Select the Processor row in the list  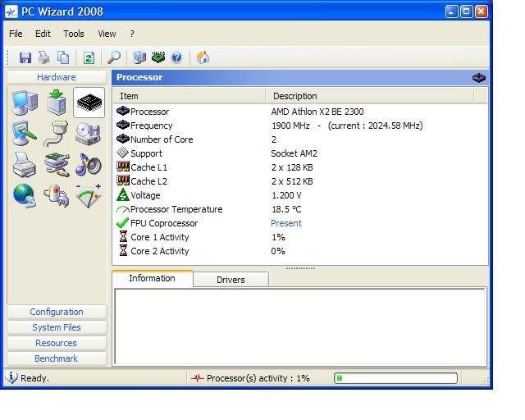pos(300,112)
